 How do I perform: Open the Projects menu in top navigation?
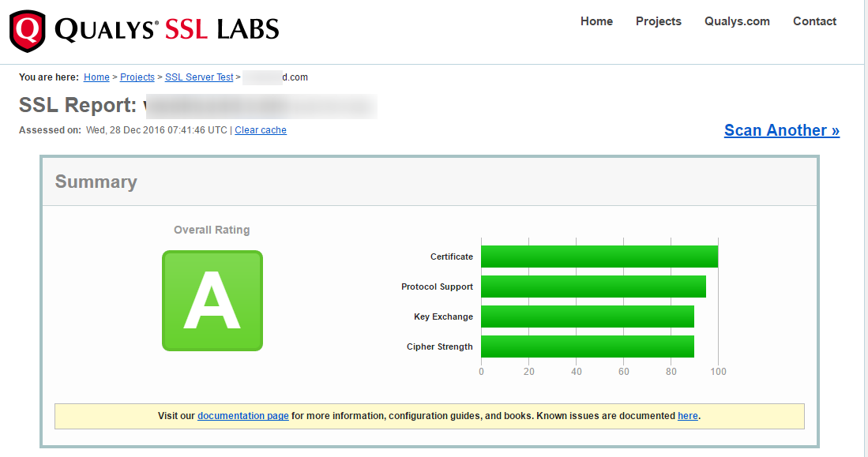coord(658,21)
